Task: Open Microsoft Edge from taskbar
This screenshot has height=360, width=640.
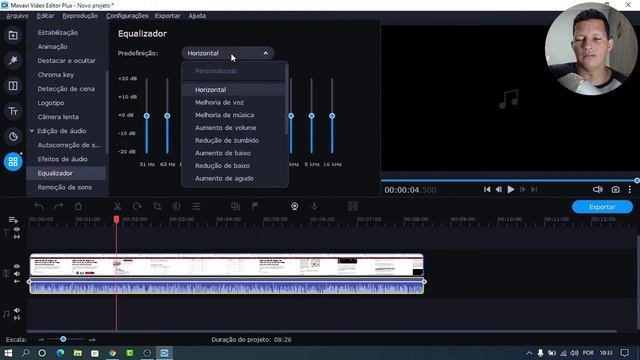Action: [60, 353]
